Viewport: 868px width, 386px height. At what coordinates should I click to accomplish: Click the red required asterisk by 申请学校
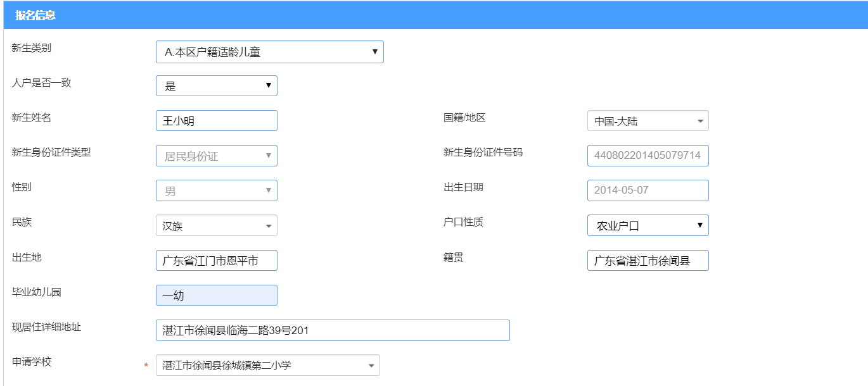point(146,366)
